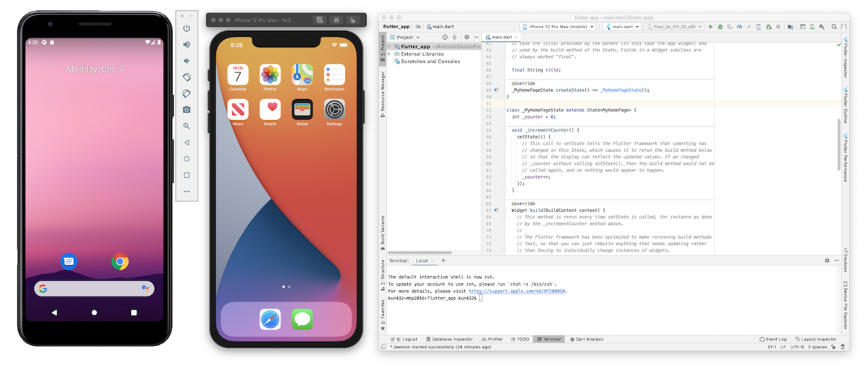Tap the emulator toolbar Home circle
The image size is (868, 371).
pos(187,158)
